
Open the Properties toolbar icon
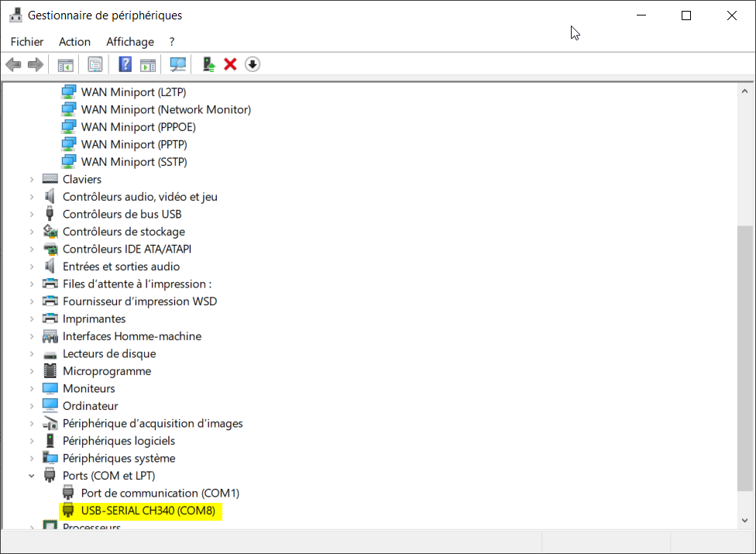click(x=95, y=64)
